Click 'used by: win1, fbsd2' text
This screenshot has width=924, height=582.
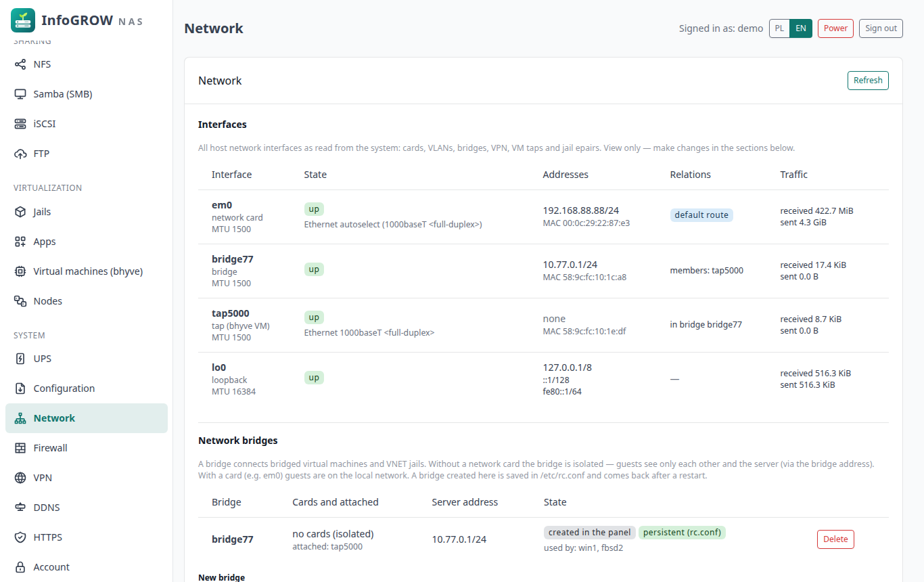coord(583,548)
